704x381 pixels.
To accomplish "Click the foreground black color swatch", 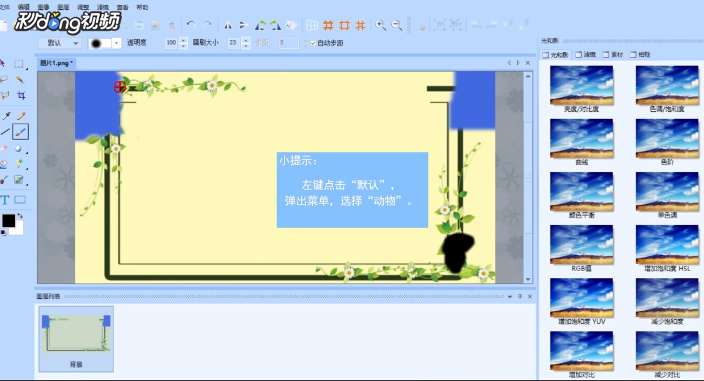I will click(8, 221).
